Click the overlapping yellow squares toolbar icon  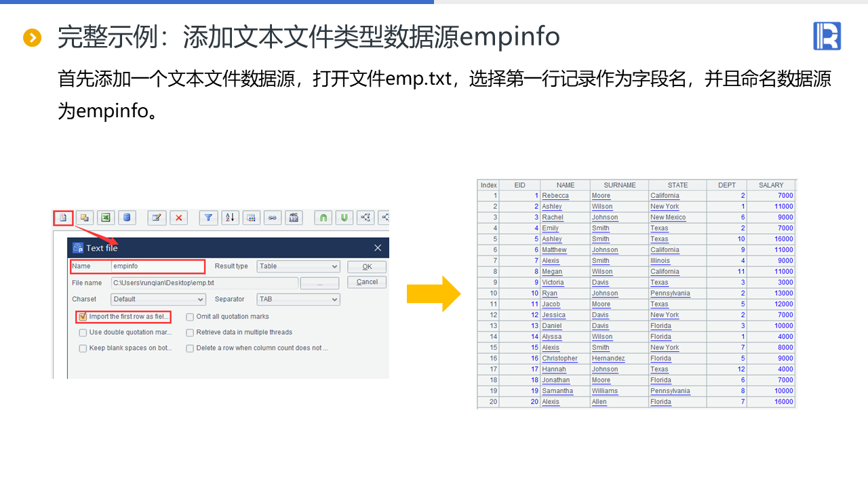85,218
